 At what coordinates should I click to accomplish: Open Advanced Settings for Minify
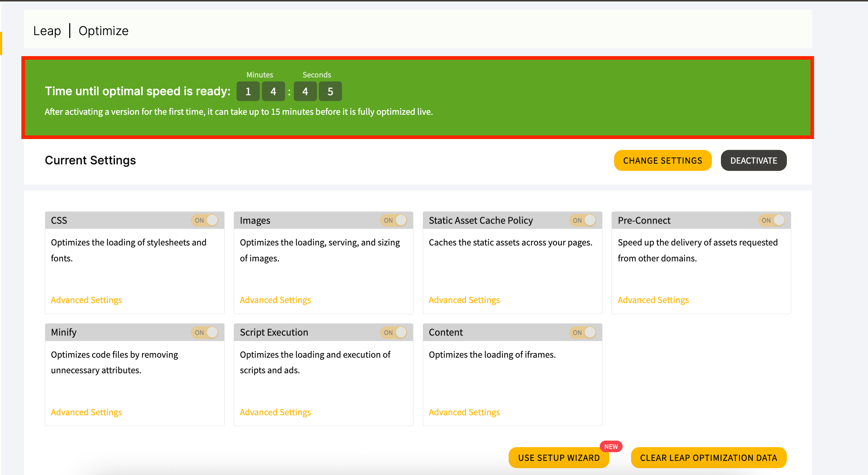tap(86, 412)
